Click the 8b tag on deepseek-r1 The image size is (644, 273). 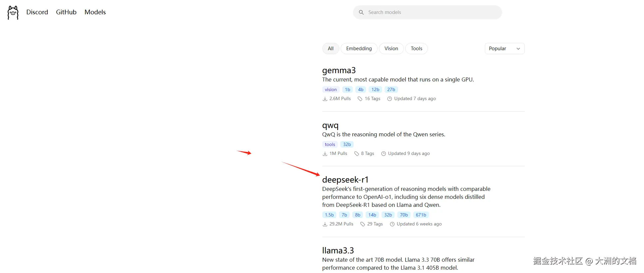click(358, 215)
